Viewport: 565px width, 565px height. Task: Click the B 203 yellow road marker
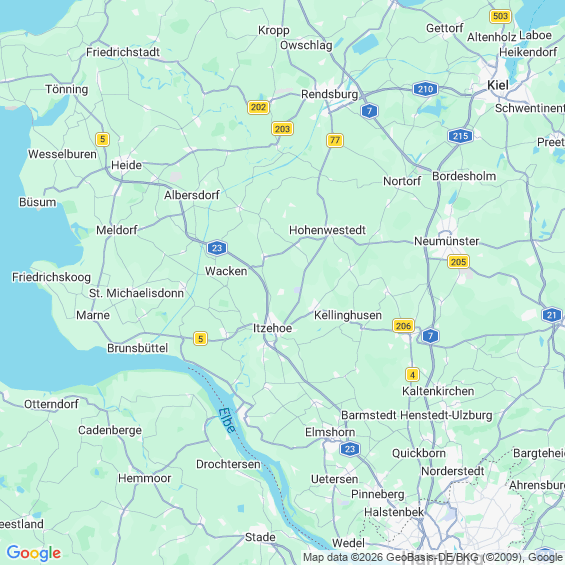[x=282, y=129]
